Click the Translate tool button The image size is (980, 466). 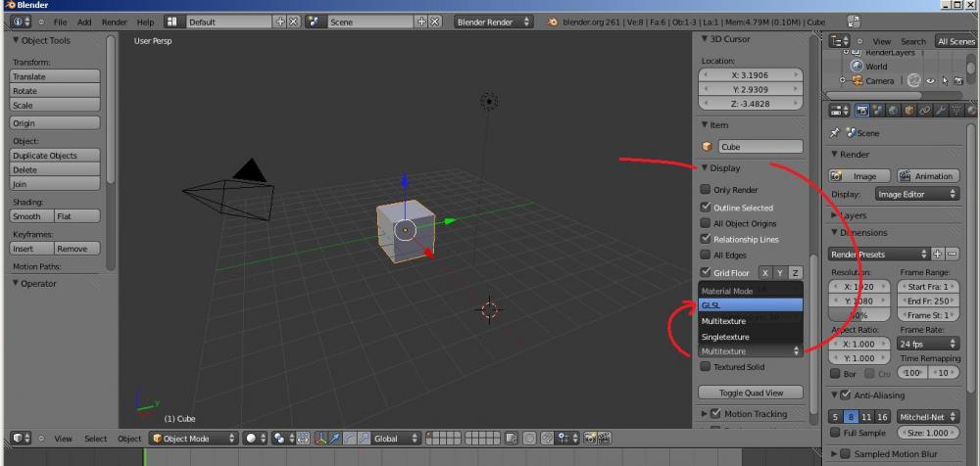tap(55, 76)
